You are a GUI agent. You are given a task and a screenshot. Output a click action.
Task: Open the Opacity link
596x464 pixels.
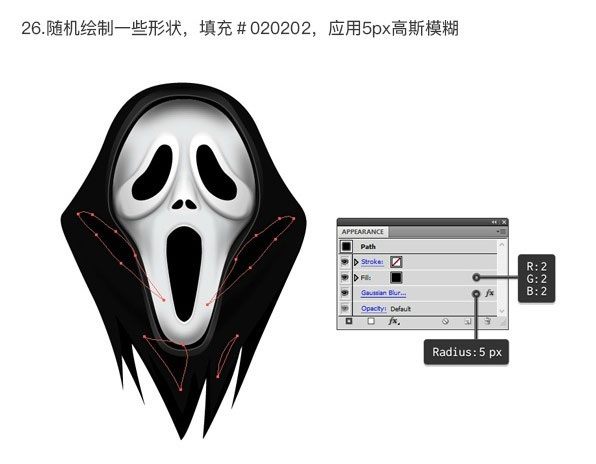click(x=374, y=309)
